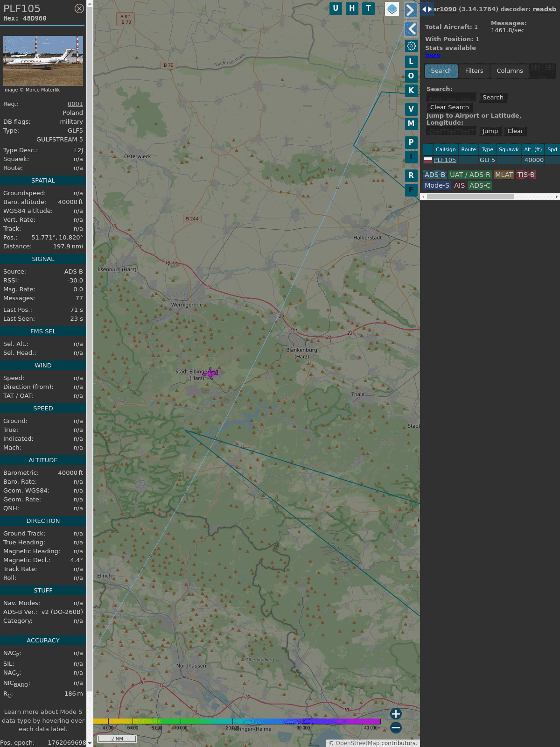Toggle the L labels map button
Image resolution: width=560 pixels, height=747 pixels.
point(411,61)
